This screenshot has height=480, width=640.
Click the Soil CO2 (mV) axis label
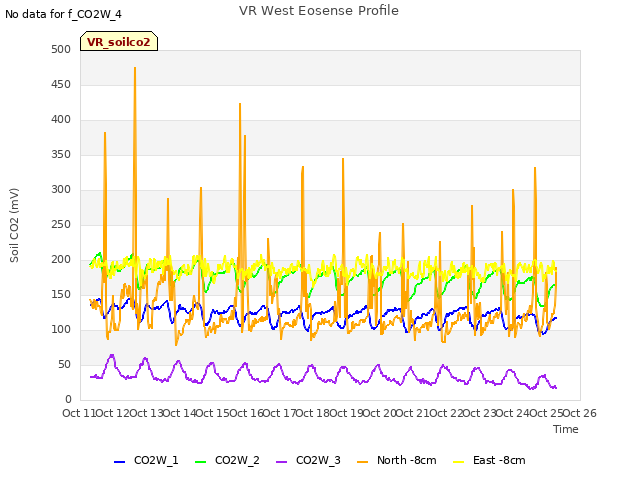coord(14,225)
